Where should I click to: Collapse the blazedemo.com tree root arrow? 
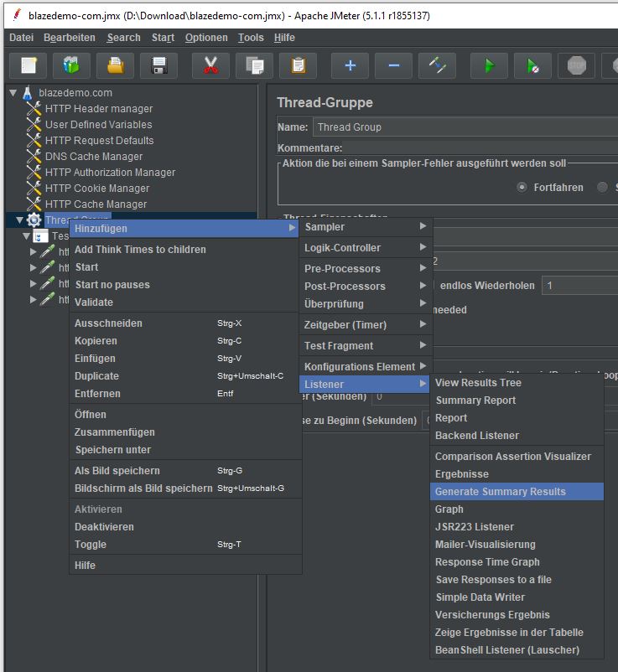click(x=13, y=93)
